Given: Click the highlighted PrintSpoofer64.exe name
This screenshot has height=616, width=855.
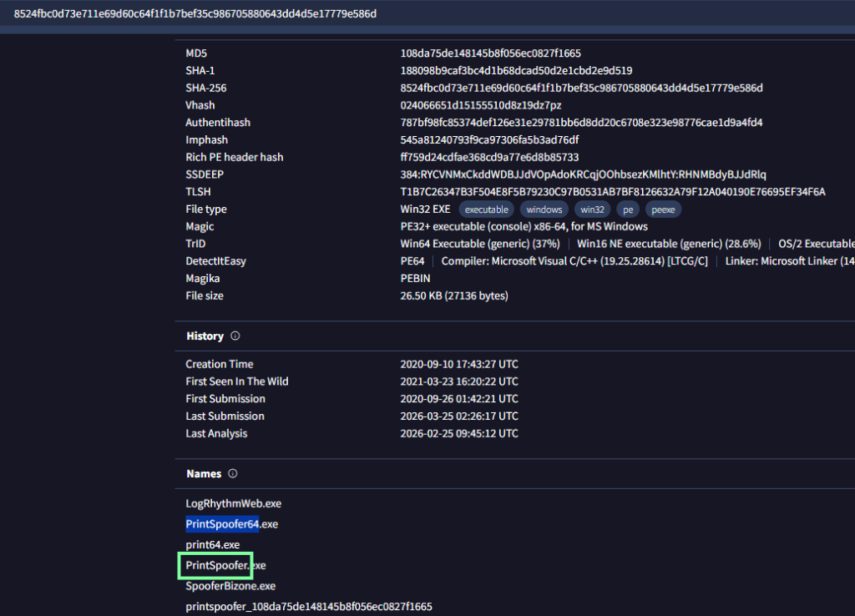Looking at the screenshot, I should coord(231,524).
